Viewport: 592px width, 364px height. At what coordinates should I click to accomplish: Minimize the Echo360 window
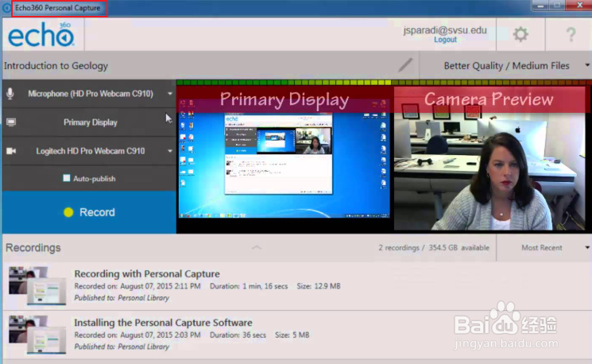(x=540, y=6)
